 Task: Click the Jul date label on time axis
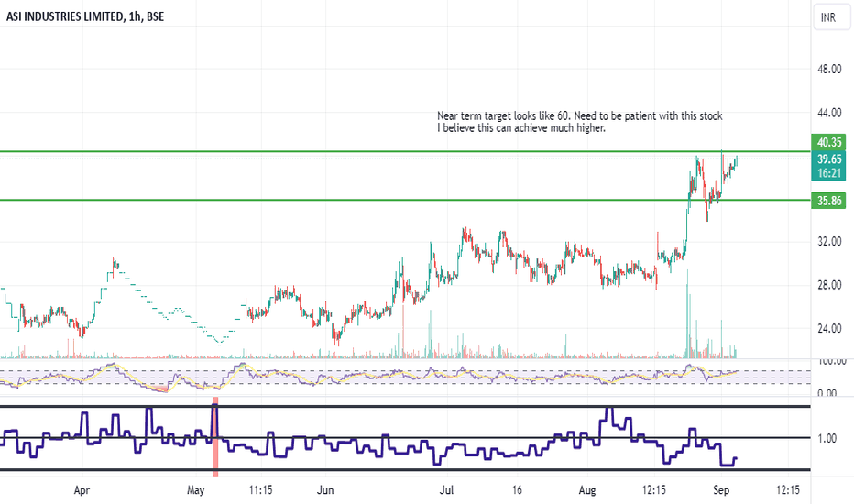point(446,490)
